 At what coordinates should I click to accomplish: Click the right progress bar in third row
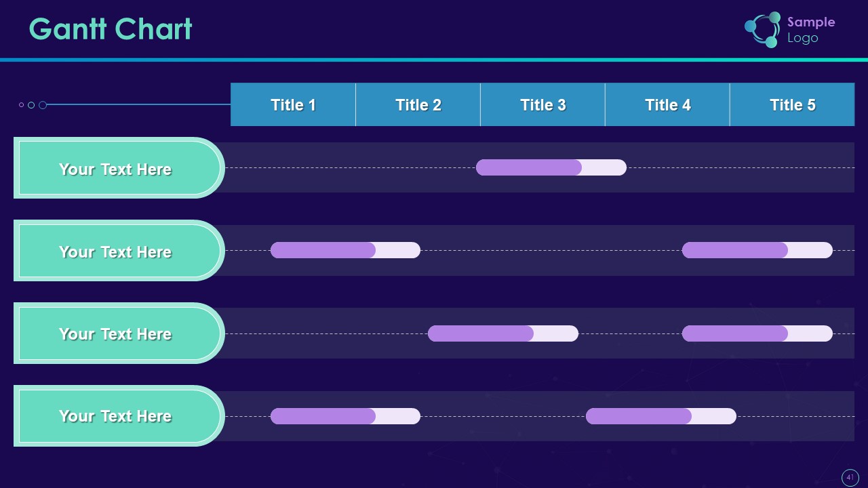click(x=757, y=333)
